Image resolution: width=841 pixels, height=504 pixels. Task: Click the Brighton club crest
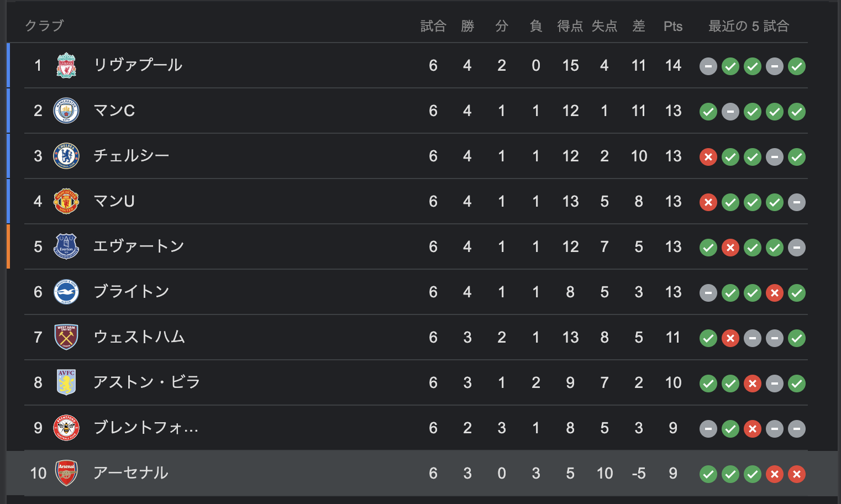tap(66, 292)
